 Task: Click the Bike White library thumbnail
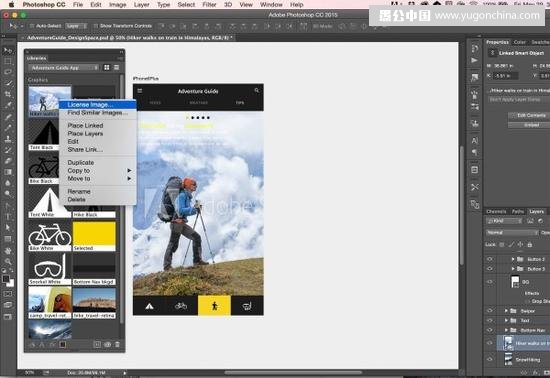click(x=50, y=236)
